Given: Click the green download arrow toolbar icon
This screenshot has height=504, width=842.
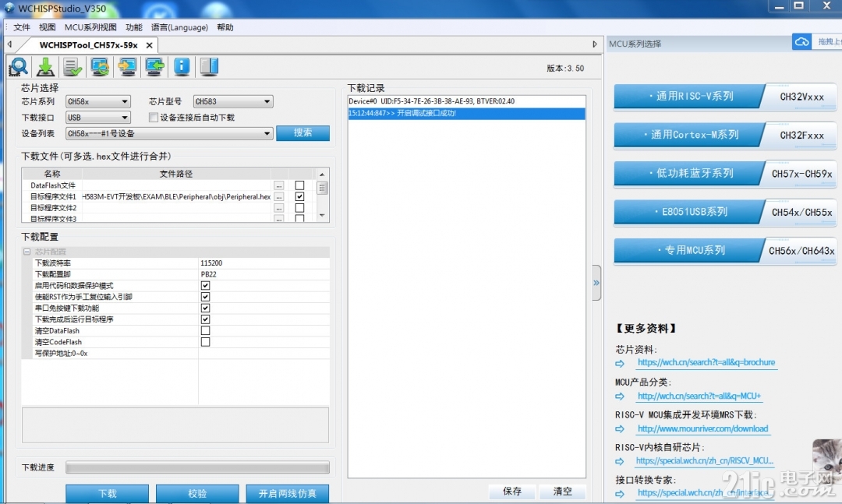Looking at the screenshot, I should tap(46, 67).
